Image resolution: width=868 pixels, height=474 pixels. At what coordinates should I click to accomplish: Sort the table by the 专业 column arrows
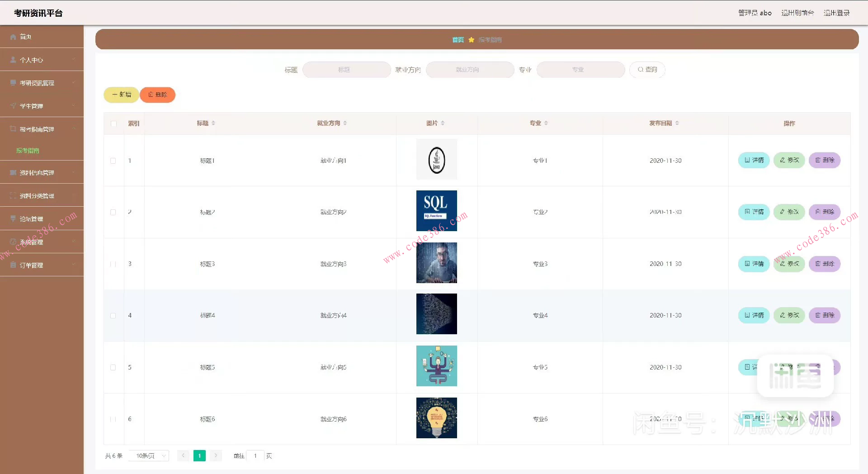tap(546, 123)
